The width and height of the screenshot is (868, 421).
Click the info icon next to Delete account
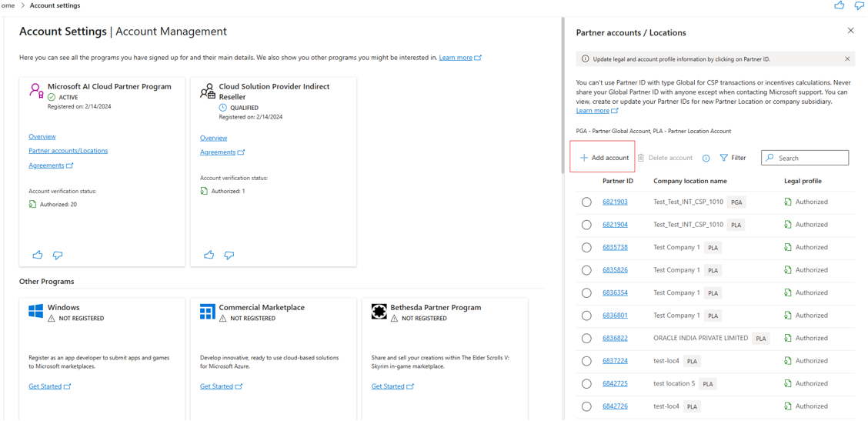pyautogui.click(x=706, y=159)
